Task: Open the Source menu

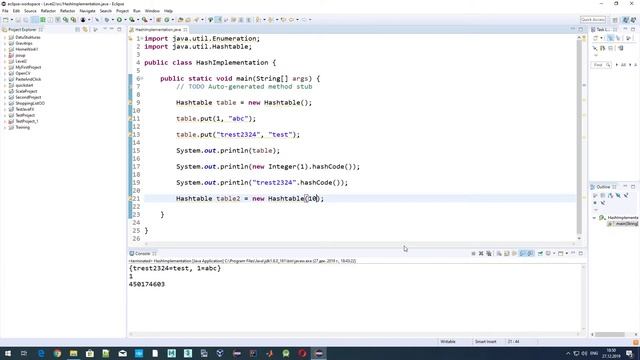Action: tap(30, 11)
